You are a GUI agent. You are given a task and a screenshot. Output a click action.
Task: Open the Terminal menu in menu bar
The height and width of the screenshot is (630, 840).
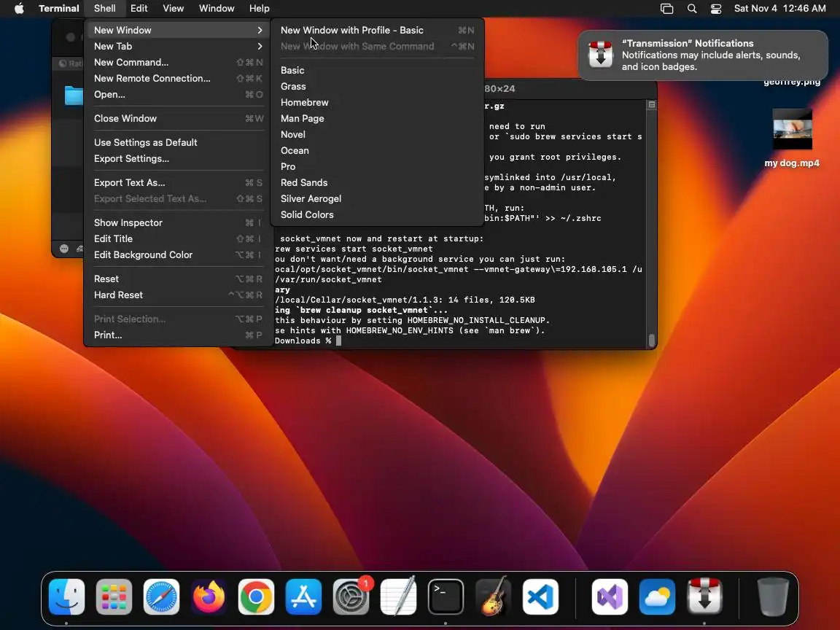(59, 8)
